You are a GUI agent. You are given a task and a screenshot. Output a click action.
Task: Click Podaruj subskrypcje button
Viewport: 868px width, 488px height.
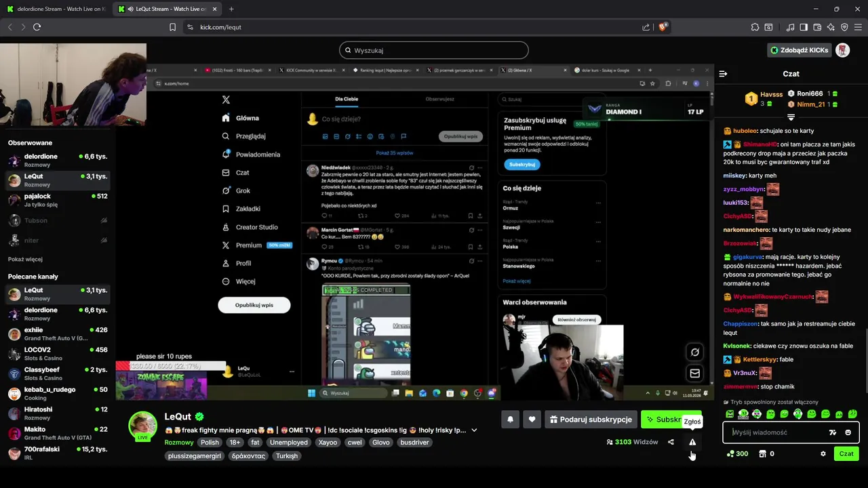591,420
